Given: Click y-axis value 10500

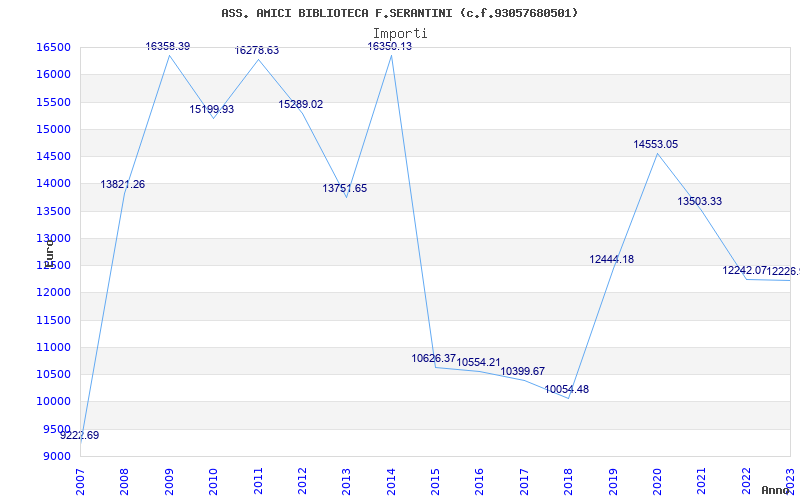Looking at the screenshot, I should (53, 374).
